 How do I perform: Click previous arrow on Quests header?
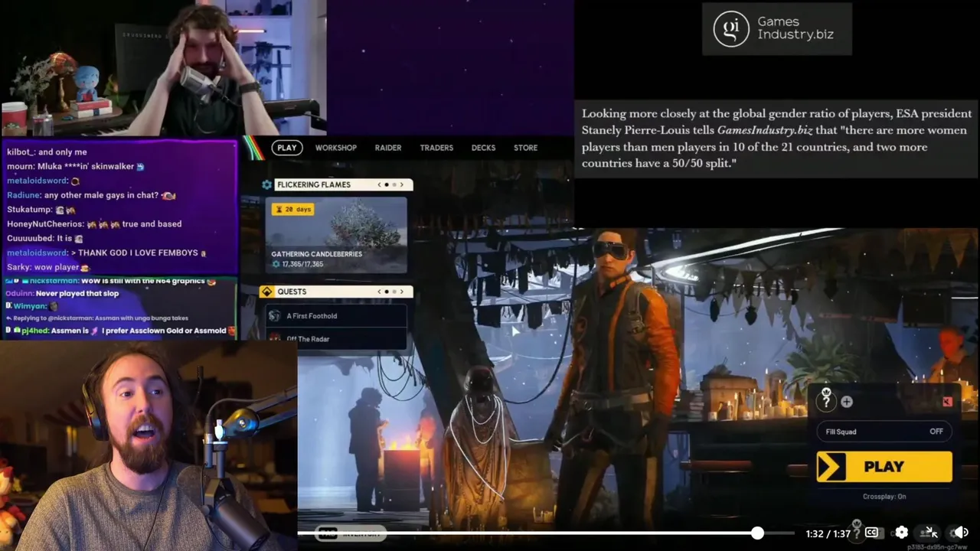[379, 292]
